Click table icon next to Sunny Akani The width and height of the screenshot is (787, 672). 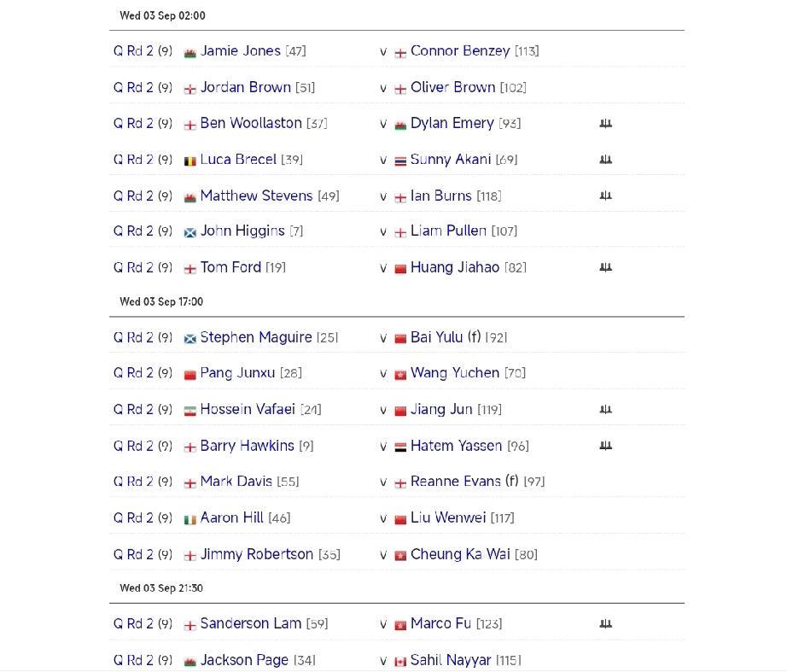coord(606,160)
